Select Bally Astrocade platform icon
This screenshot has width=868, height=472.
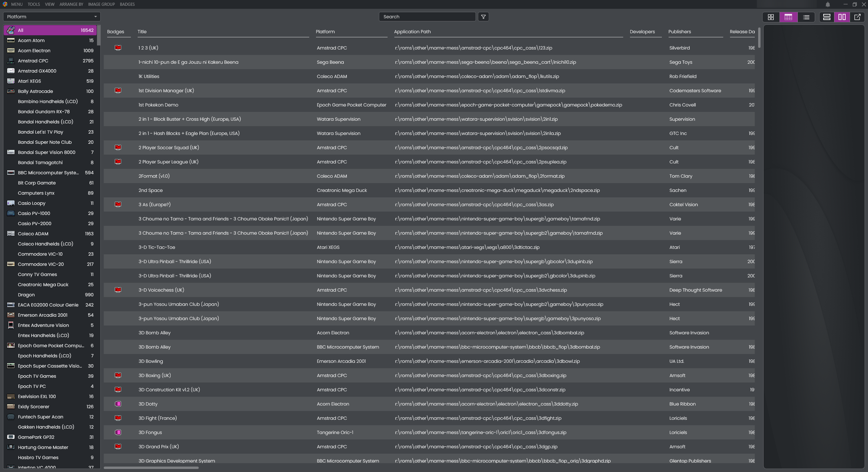pos(11,91)
